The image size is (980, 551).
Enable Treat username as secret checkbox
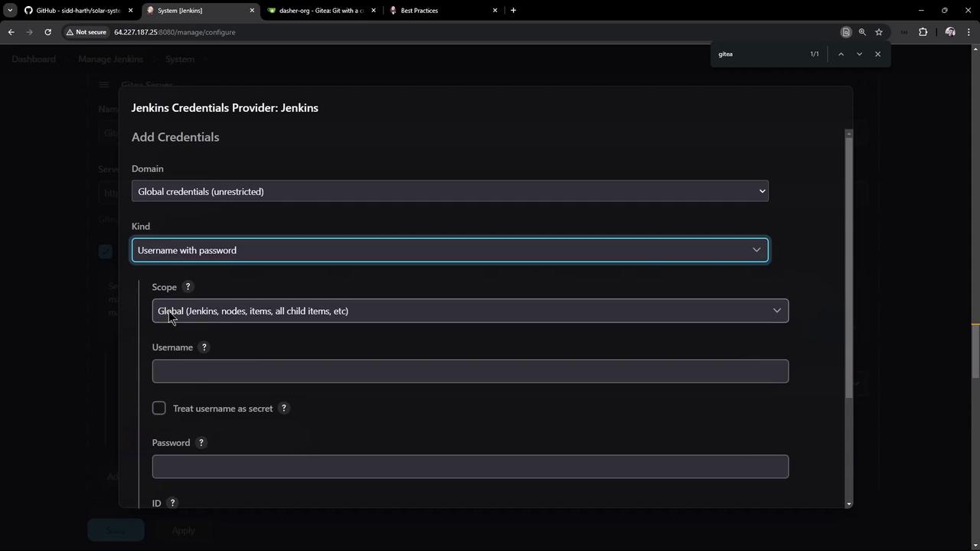point(159,408)
